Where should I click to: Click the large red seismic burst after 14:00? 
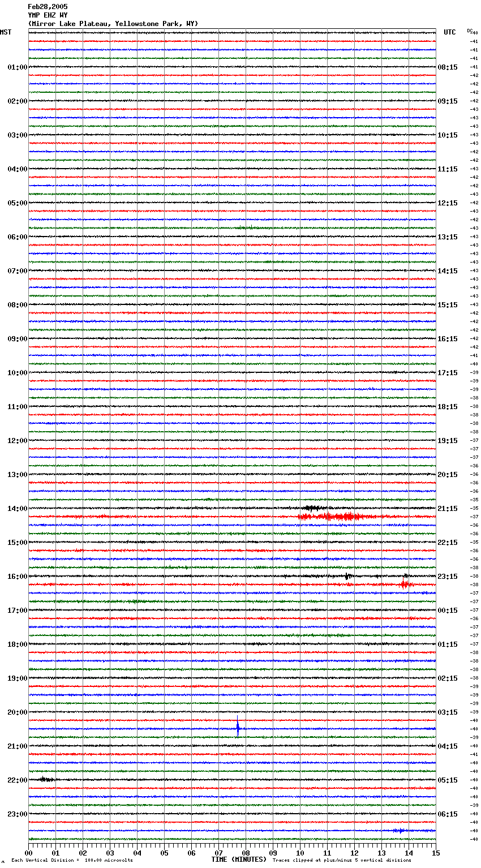[x=334, y=517]
